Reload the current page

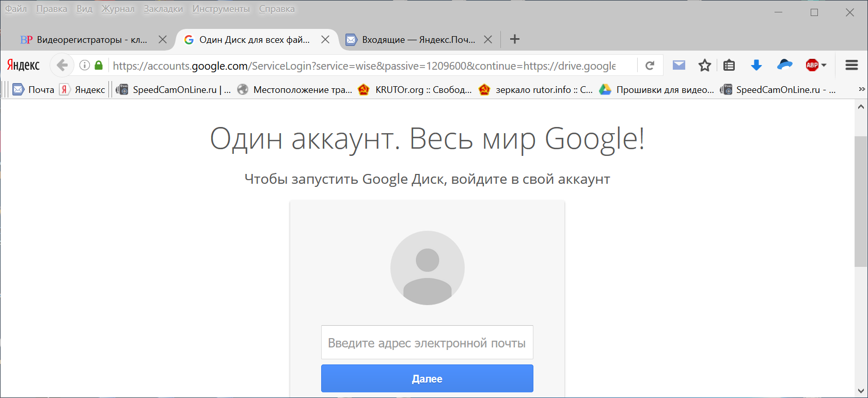pos(650,66)
